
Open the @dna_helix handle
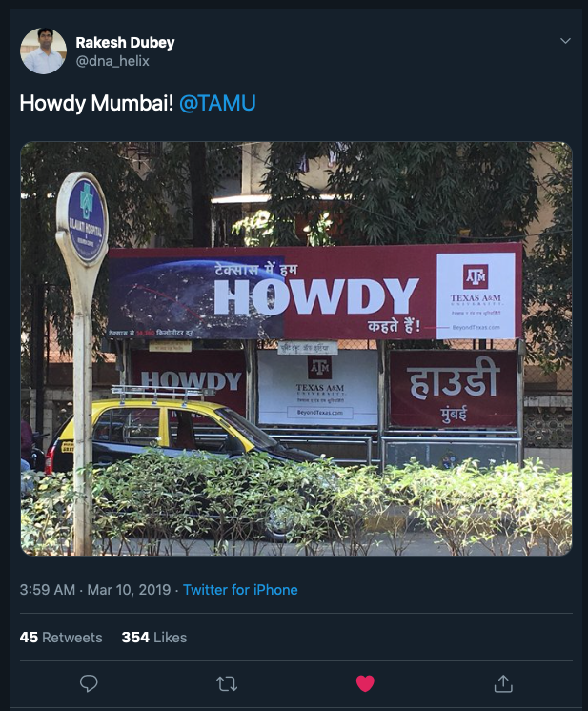(112, 61)
